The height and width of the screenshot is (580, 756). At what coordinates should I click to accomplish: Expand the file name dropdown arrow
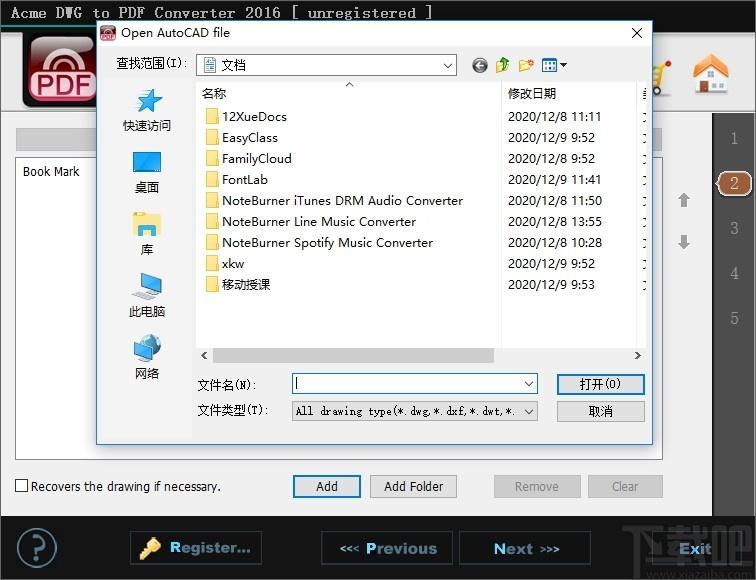click(x=529, y=384)
